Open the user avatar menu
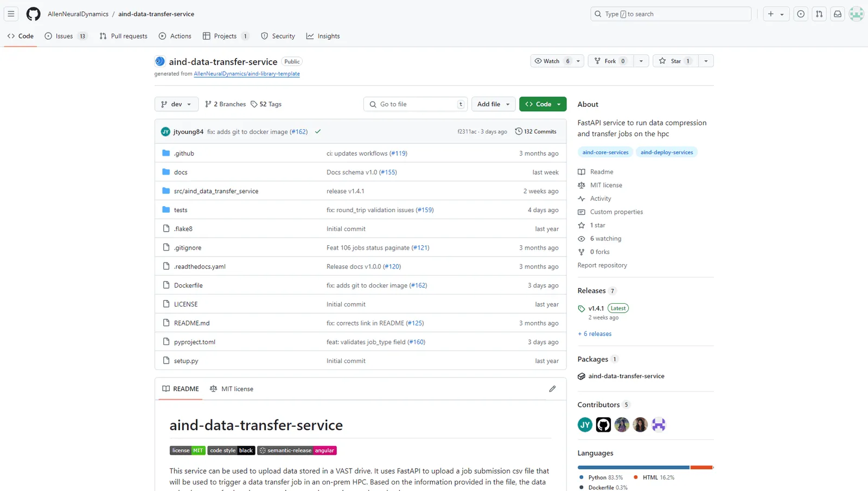This screenshot has width=868, height=491. coord(857,14)
